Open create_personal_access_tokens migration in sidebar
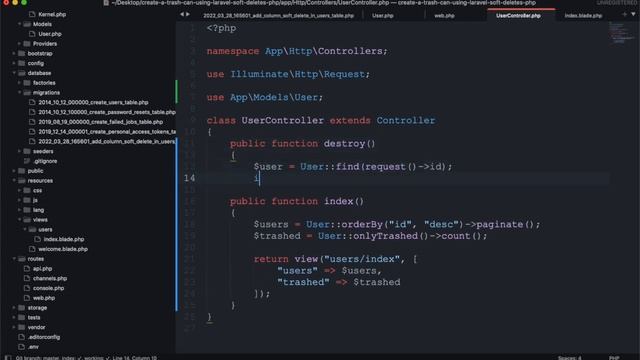Viewport: 640px width, 360px height. (107, 132)
